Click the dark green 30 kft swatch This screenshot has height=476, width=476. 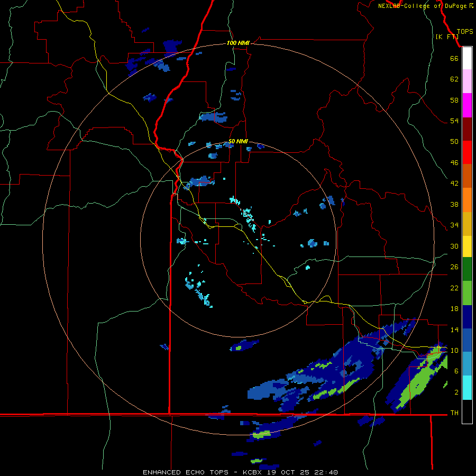click(467, 269)
